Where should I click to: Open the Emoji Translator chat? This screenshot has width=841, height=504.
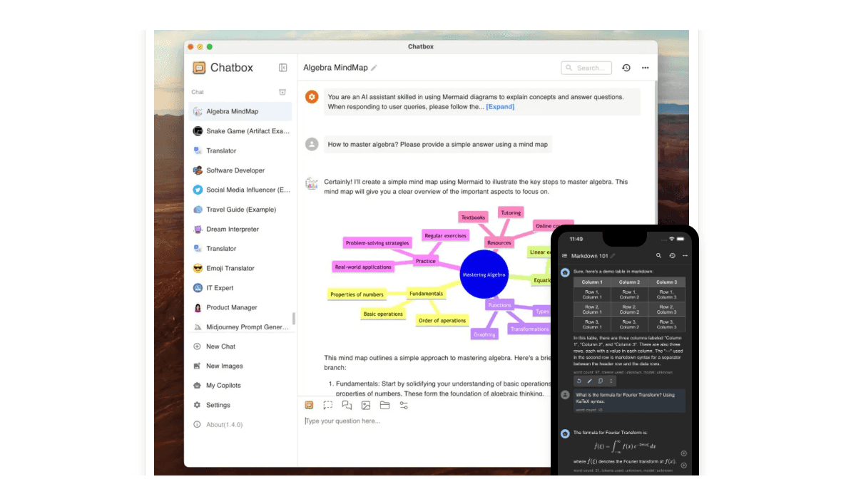point(240,268)
